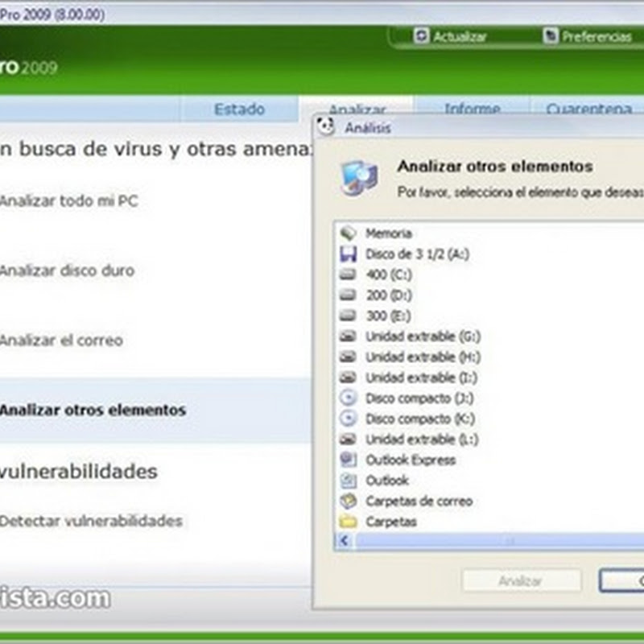This screenshot has width=644, height=644.
Task: Click Analizar todo mi PC link
Action: [69, 200]
